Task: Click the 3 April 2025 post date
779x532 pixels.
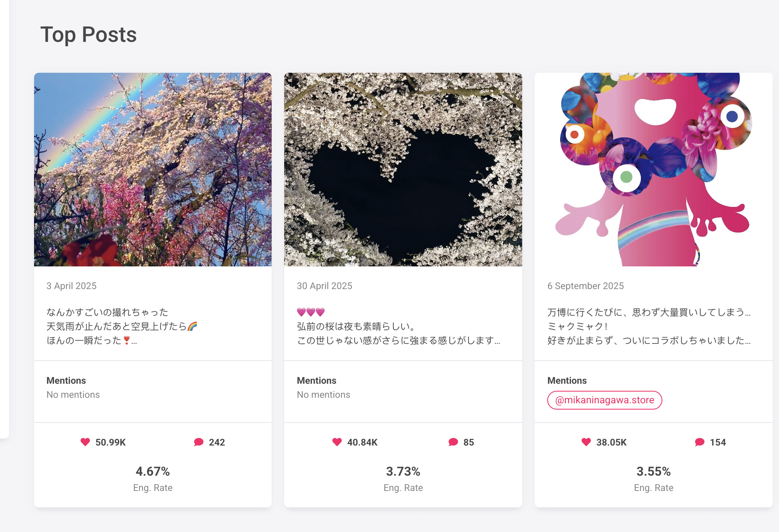Action: coord(72,286)
